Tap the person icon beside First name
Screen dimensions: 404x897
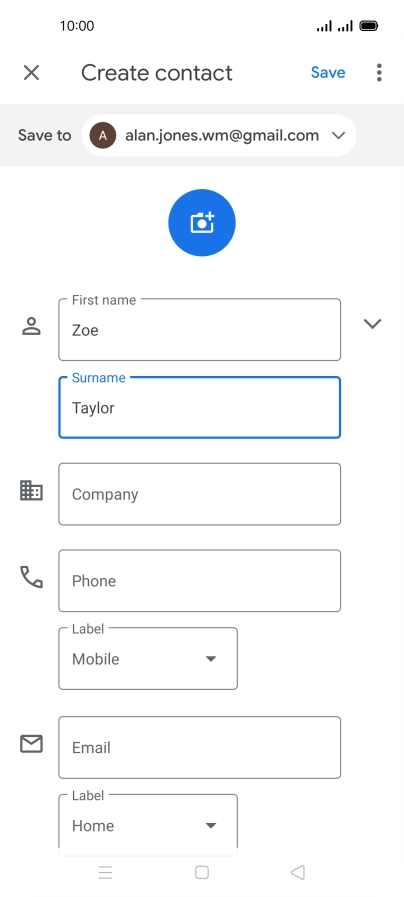click(x=31, y=326)
